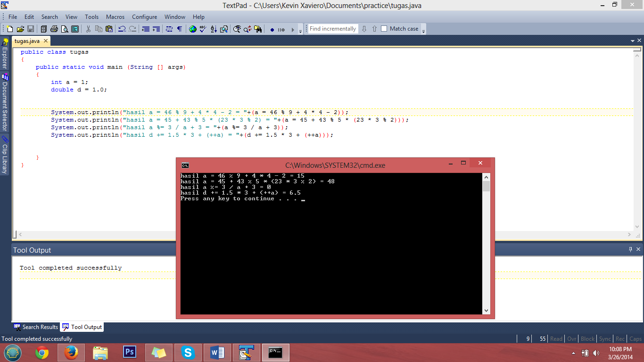Open the Search menu

point(50,16)
